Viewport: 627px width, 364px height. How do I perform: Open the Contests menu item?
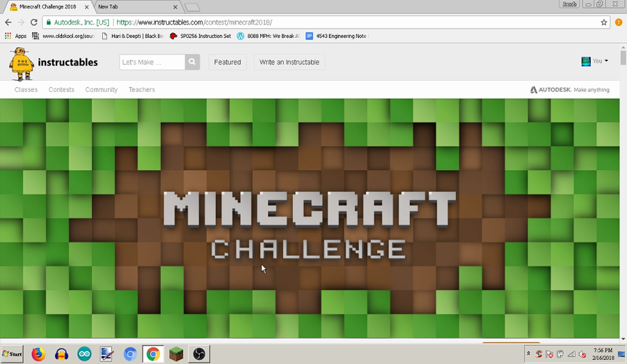[61, 90]
